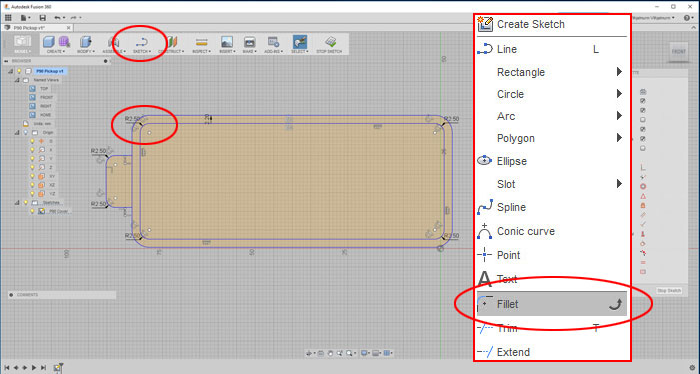
Task: Click the Inspect measure icon
Action: tap(201, 42)
